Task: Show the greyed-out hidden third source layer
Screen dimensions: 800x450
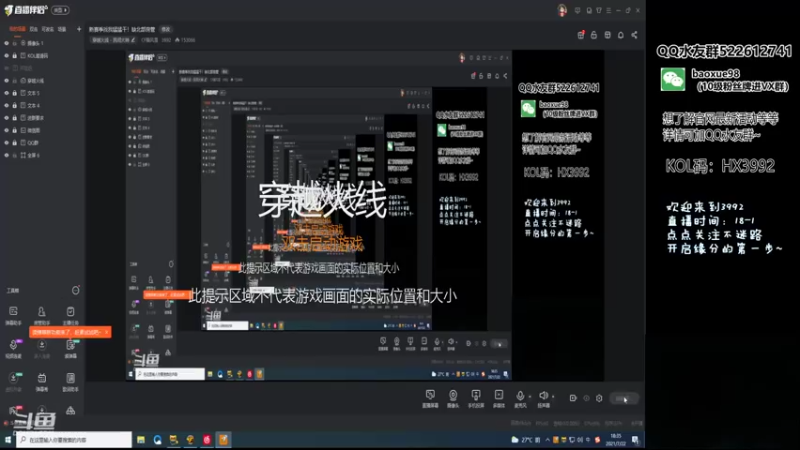Action: [7, 68]
